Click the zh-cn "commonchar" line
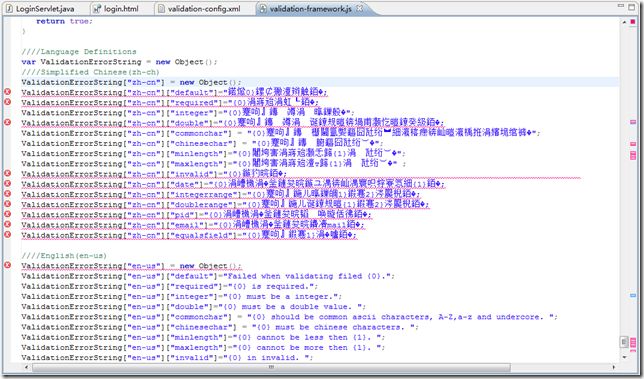The width and height of the screenshot is (644, 379). point(281,133)
